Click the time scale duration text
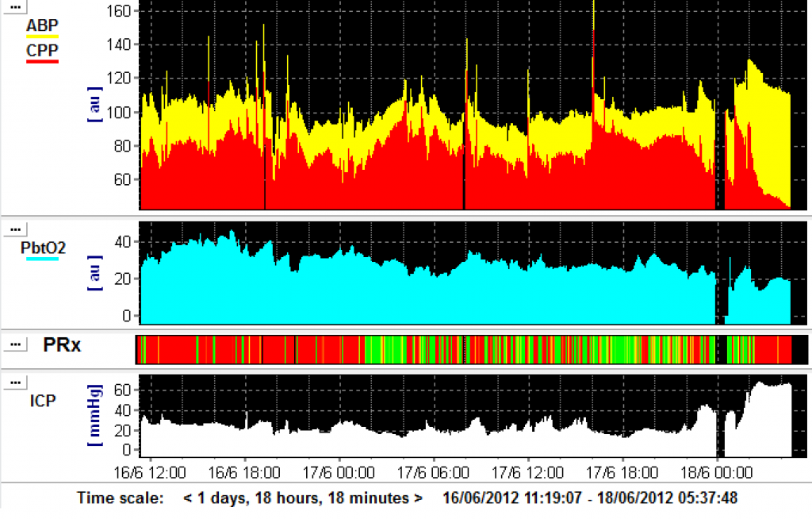The image size is (812, 519). 302,498
